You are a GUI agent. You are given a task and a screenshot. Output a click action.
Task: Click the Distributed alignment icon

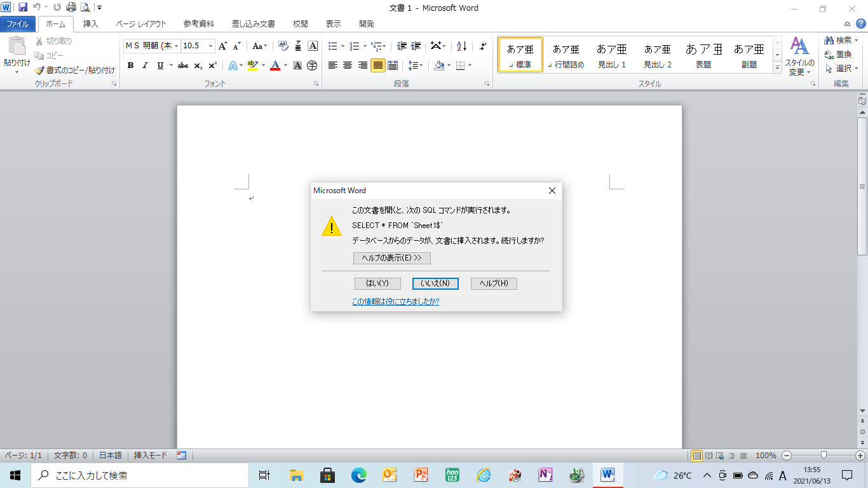pyautogui.click(x=393, y=65)
